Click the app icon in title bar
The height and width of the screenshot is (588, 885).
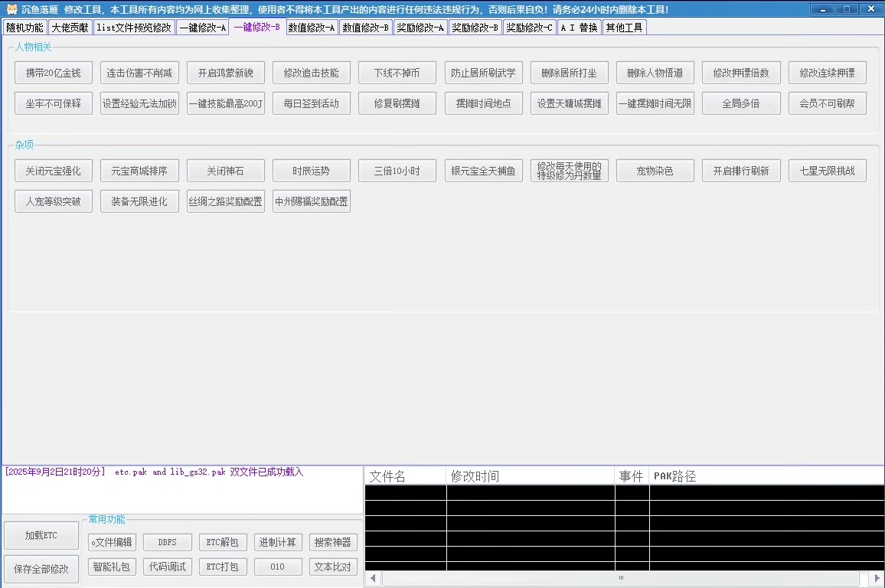(x=11, y=9)
